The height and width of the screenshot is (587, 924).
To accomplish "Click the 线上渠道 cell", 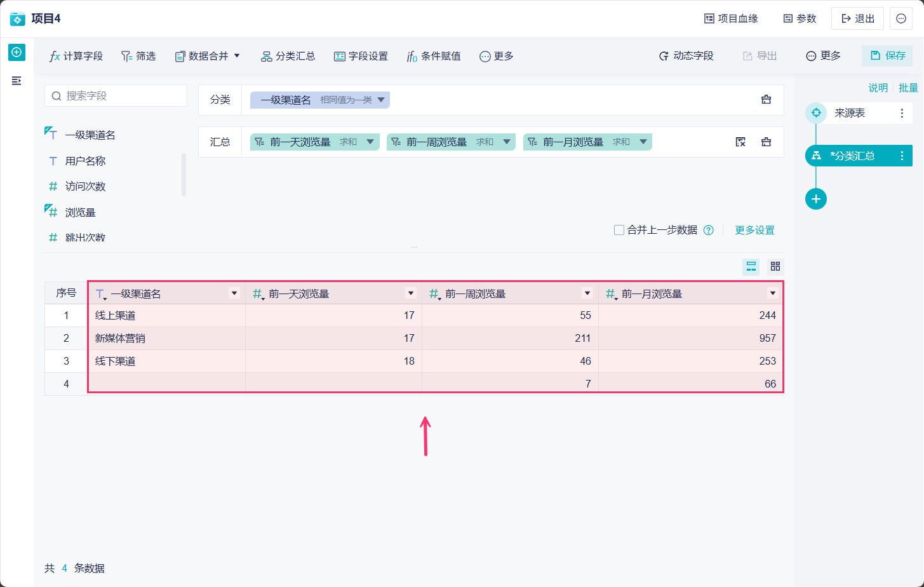I will tap(166, 316).
